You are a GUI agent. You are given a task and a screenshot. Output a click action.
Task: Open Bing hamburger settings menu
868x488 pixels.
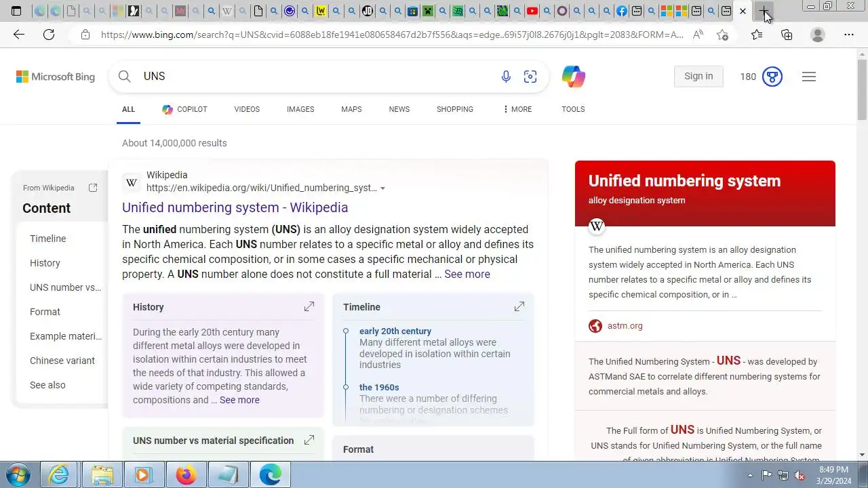pyautogui.click(x=808, y=77)
